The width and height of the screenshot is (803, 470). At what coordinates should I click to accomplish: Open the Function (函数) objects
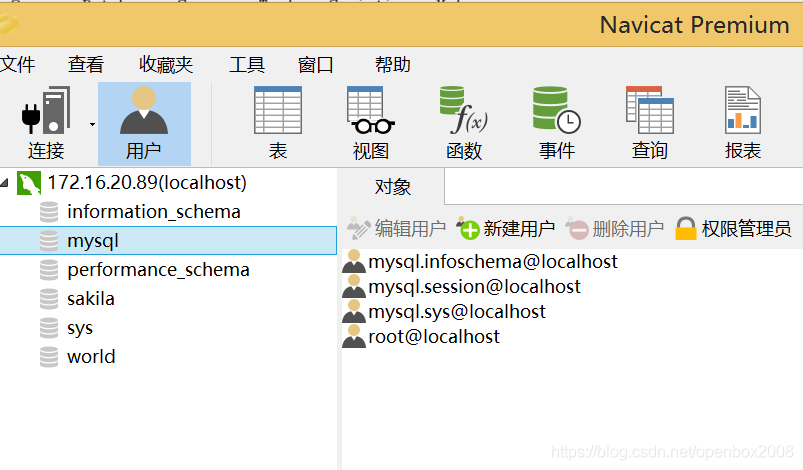pyautogui.click(x=463, y=123)
